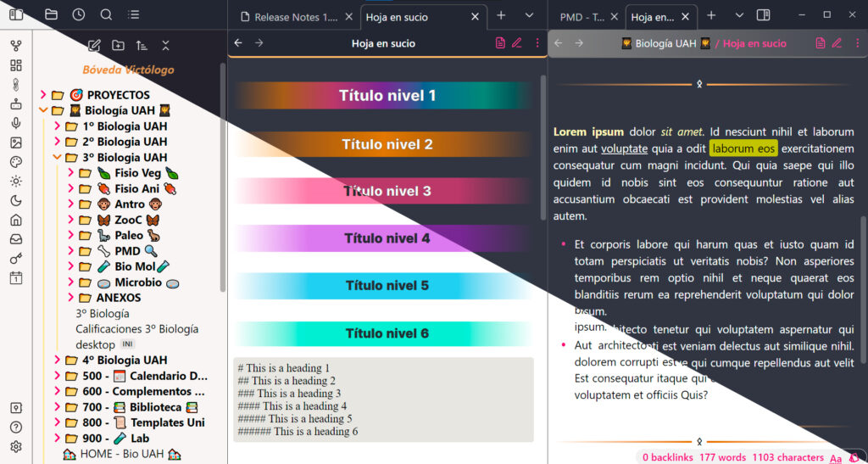Image resolution: width=868 pixels, height=464 pixels.
Task: Expand the 2º Biologia UAH folder
Action: [x=57, y=142]
